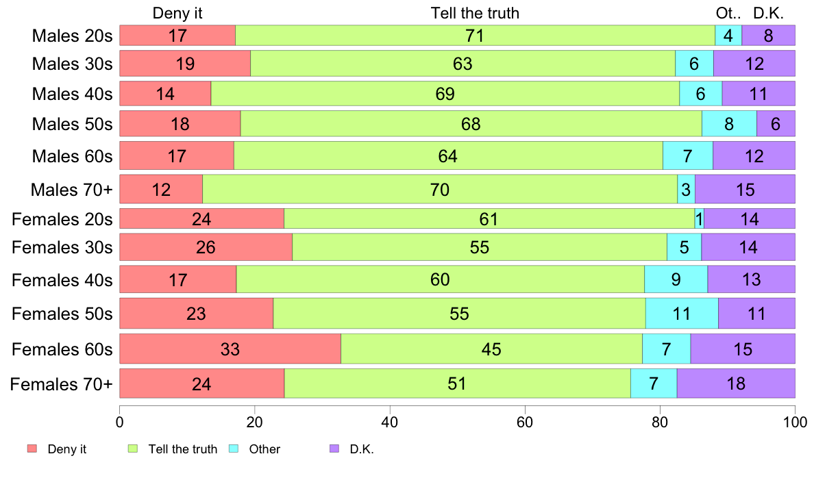
Task: Select the Females 60s row label
Action: [x=62, y=349]
